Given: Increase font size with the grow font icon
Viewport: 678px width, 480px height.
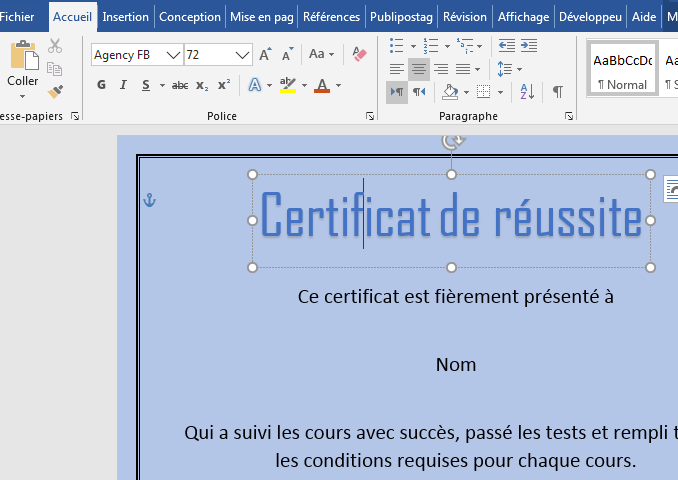Looking at the screenshot, I should (265, 54).
